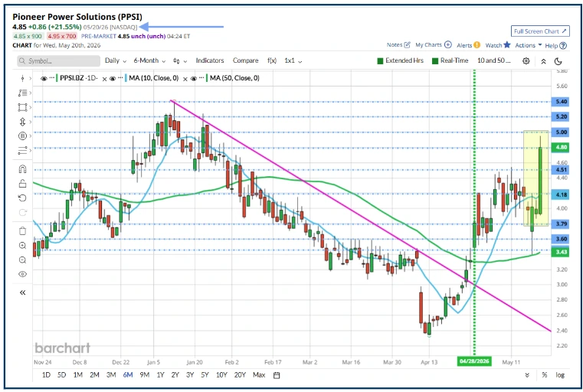
Task: Click the green PPSI.BZ color bar
Action: click(x=57, y=78)
